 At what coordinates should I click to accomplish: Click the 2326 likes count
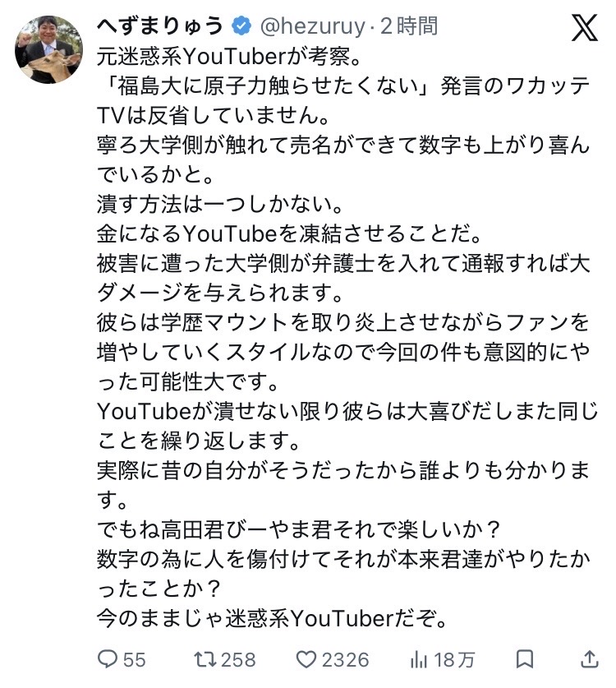click(x=346, y=659)
